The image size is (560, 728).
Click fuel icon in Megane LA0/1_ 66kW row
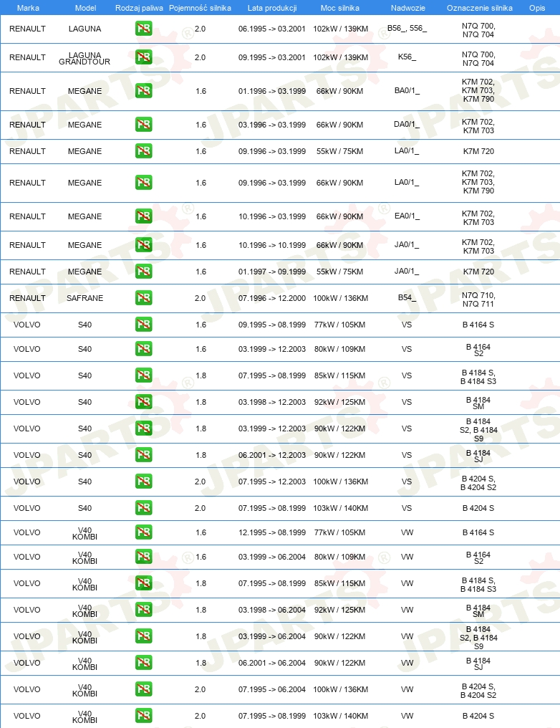pos(144,183)
